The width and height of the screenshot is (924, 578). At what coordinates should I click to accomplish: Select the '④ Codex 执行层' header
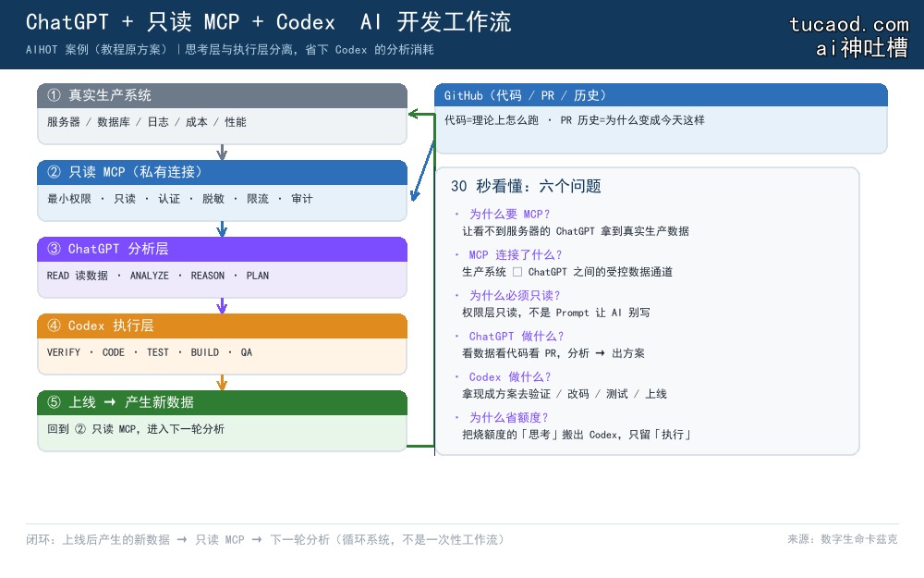pos(222,326)
